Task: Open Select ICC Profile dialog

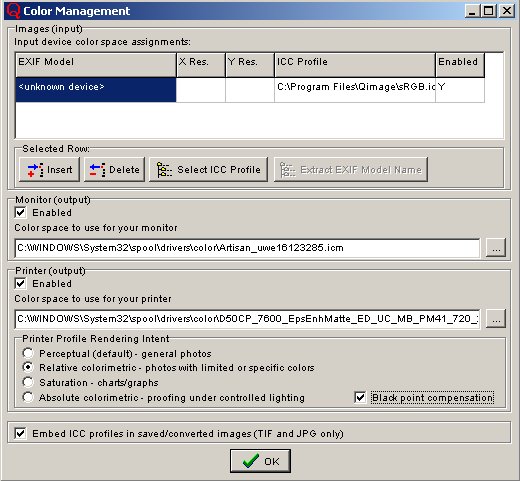Action: (208, 170)
